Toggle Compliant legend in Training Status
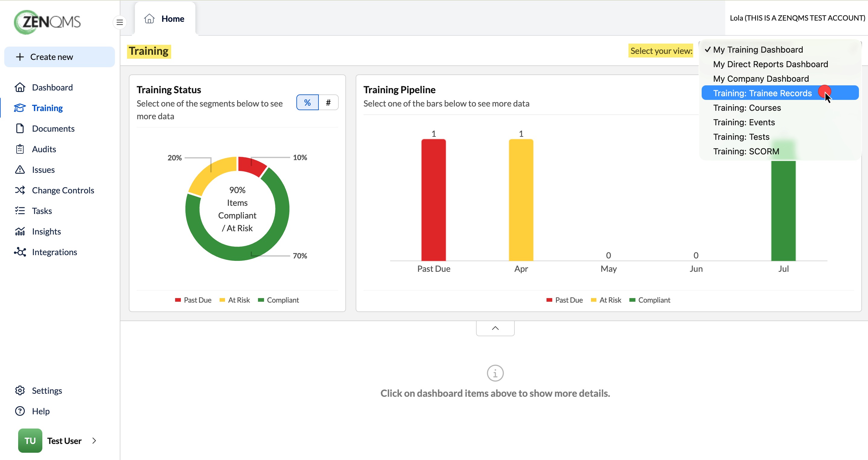This screenshot has height=460, width=868. click(278, 300)
